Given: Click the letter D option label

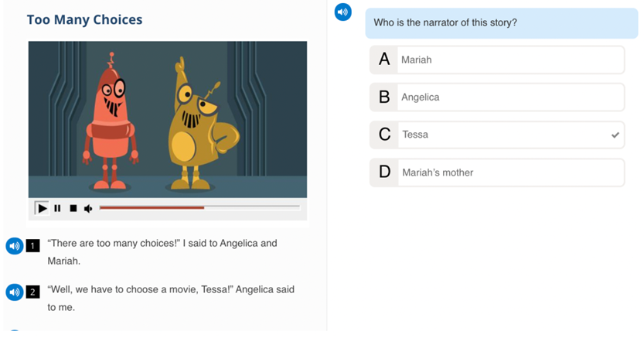Looking at the screenshot, I should (x=384, y=172).
